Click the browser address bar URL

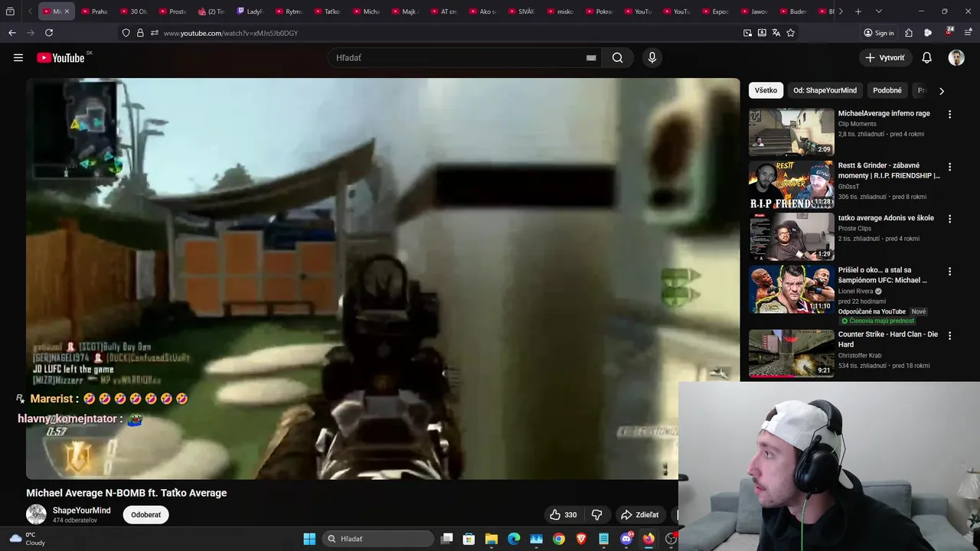point(230,33)
